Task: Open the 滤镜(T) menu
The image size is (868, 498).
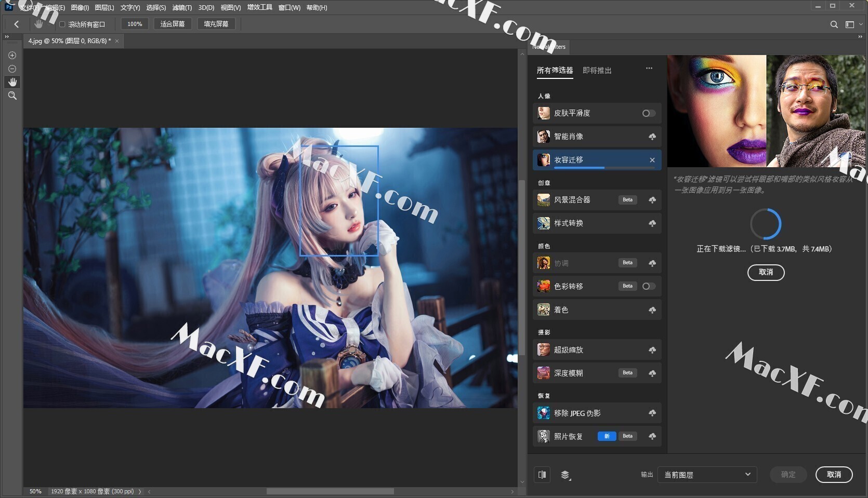Action: click(x=182, y=7)
